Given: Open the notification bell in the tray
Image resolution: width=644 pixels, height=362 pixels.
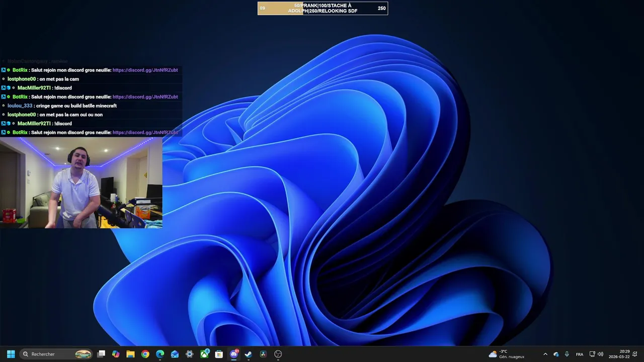Looking at the screenshot, I should (x=635, y=354).
